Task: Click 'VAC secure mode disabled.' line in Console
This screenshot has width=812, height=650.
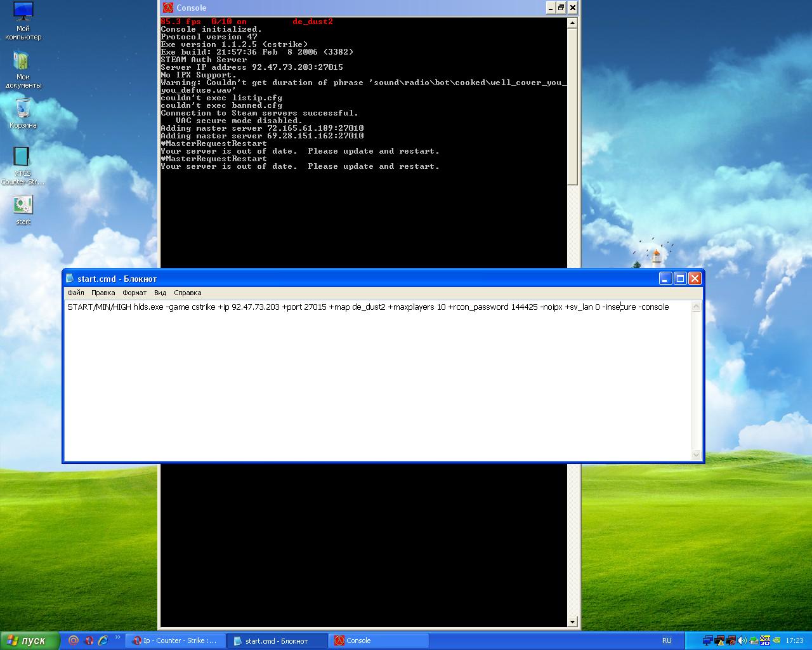Action: [x=239, y=121]
